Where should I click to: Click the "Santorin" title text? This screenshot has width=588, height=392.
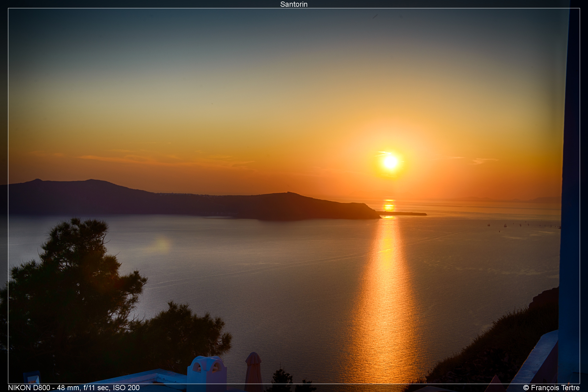pyautogui.click(x=294, y=4)
